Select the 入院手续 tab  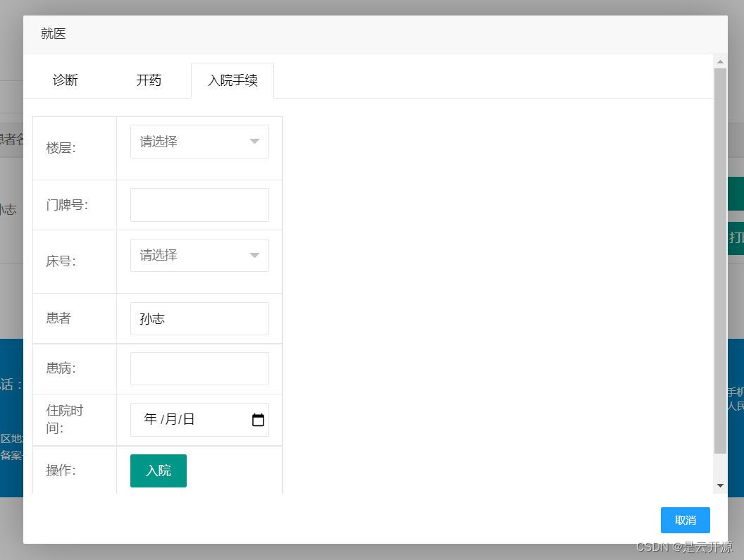click(232, 80)
